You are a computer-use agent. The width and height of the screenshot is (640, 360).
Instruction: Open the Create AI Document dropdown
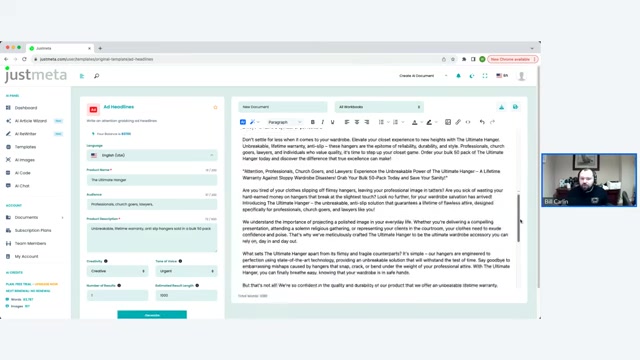tap(423, 76)
